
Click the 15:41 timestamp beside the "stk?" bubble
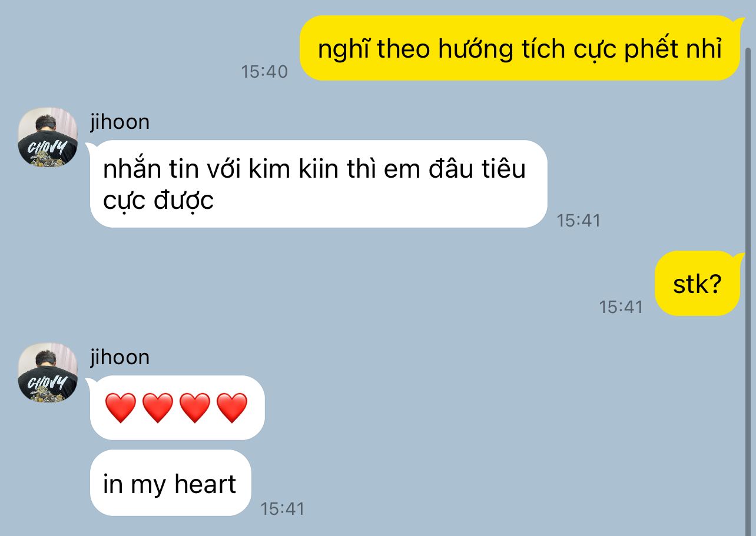tap(621, 307)
